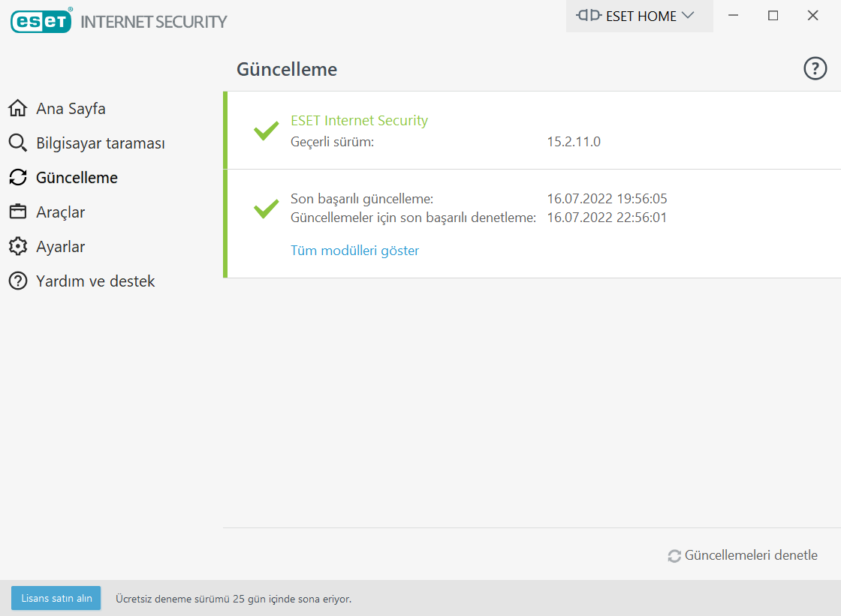Click the toolbox icon beside Araçlar
Viewport: 841px width, 616px height.
point(17,212)
